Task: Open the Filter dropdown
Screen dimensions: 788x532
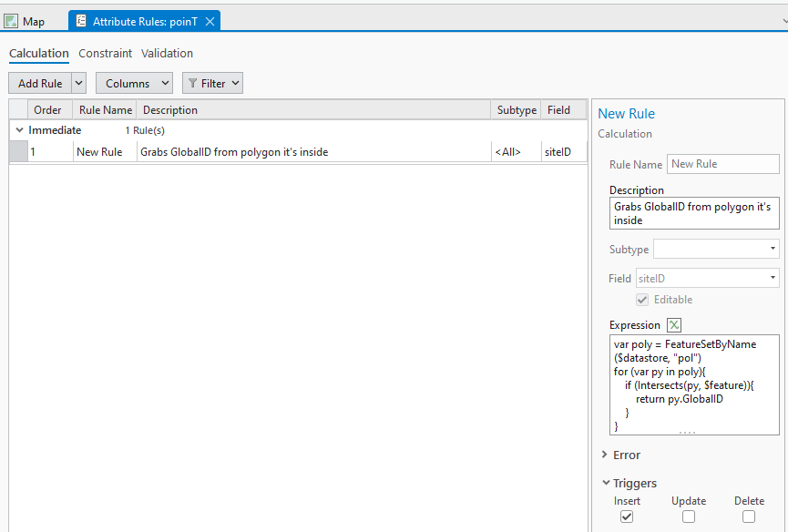Action: [x=212, y=83]
